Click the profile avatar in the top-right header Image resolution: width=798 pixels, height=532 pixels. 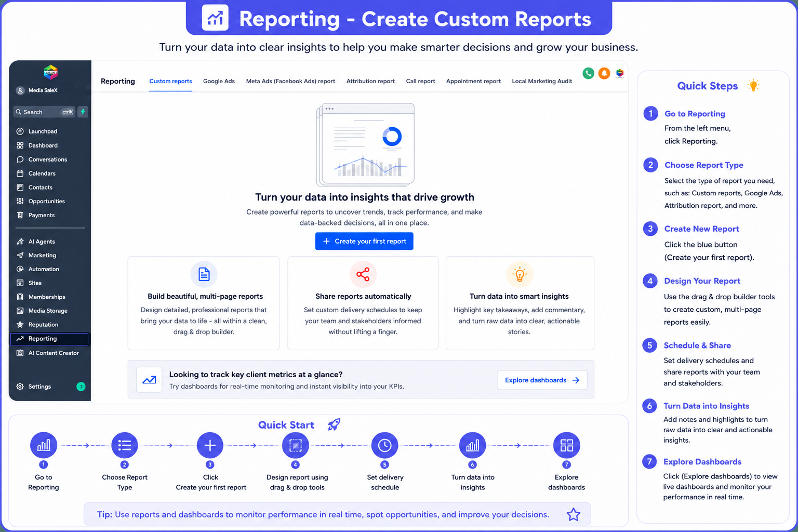pyautogui.click(x=620, y=73)
